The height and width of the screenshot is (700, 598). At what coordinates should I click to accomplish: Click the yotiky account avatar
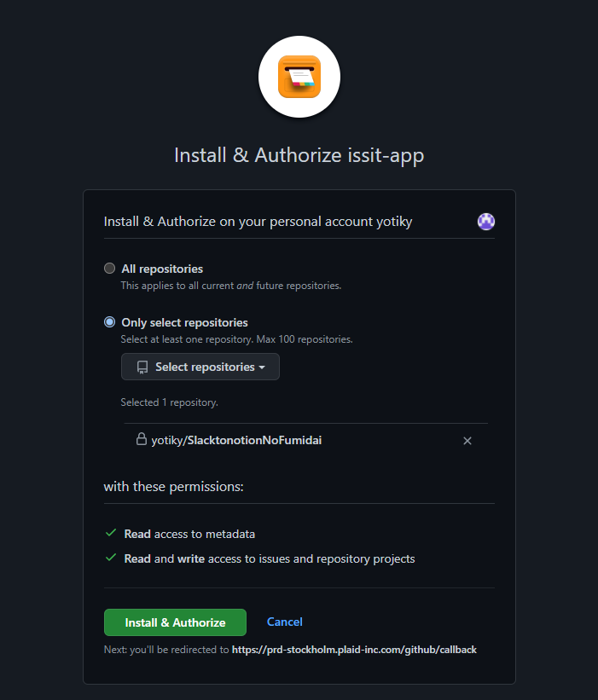click(486, 222)
